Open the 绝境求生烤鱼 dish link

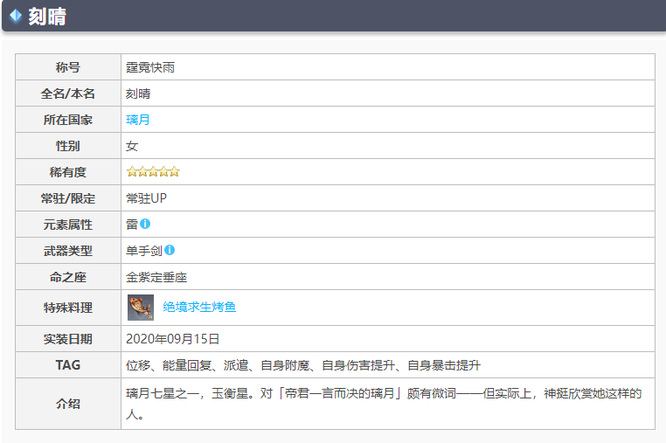tap(199, 307)
